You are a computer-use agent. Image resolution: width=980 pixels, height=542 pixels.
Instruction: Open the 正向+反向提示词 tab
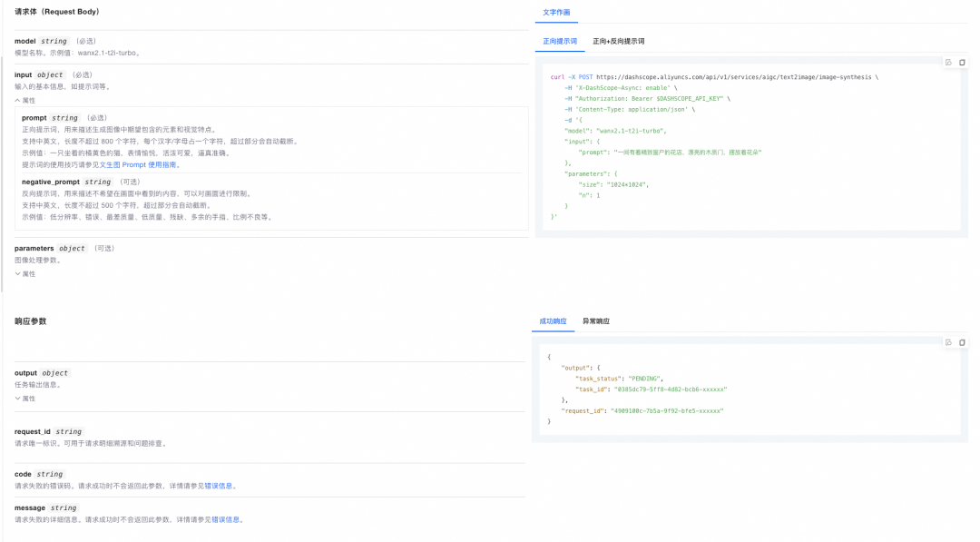618,41
